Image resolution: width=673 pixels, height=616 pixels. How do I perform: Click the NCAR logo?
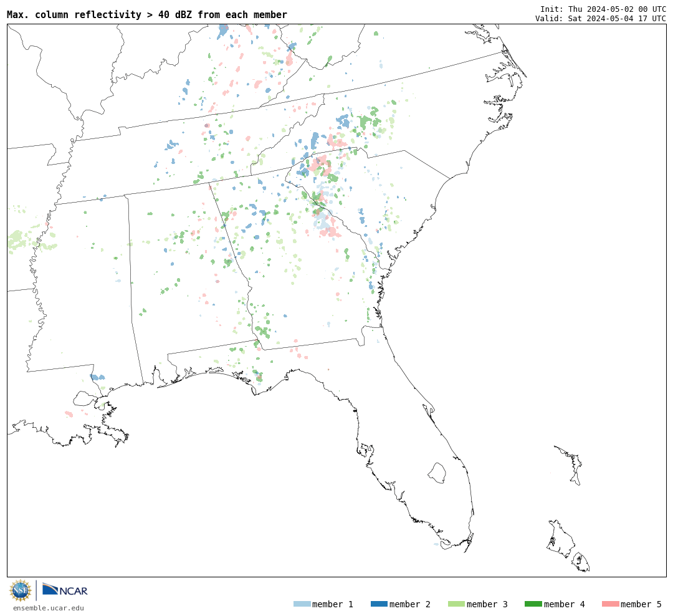click(x=65, y=589)
